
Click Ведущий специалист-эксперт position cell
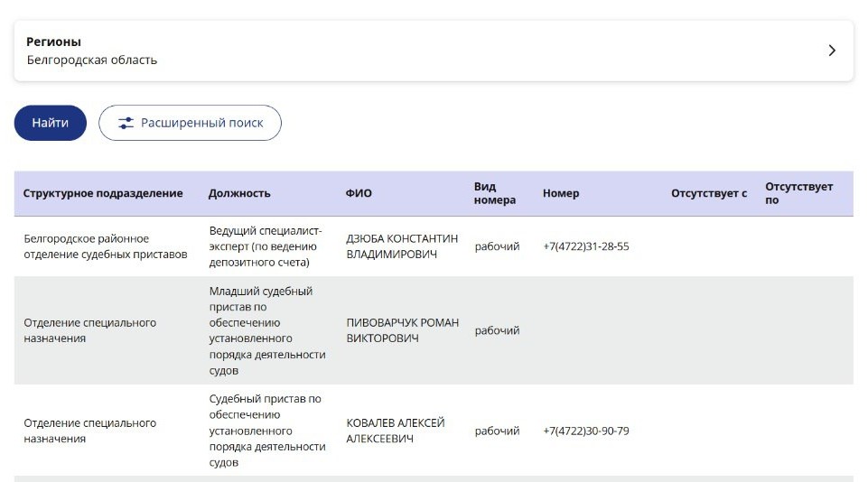pos(266,246)
